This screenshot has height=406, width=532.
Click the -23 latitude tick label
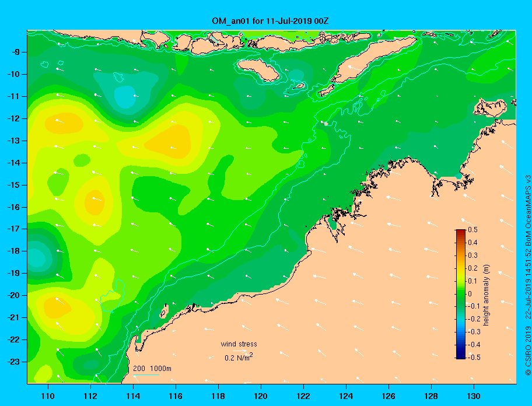click(13, 362)
